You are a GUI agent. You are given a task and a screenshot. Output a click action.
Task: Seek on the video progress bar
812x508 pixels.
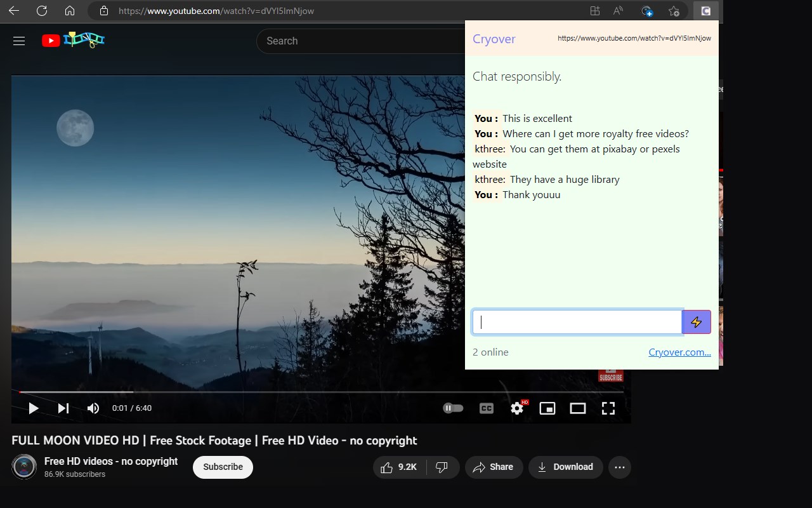tap(321, 392)
